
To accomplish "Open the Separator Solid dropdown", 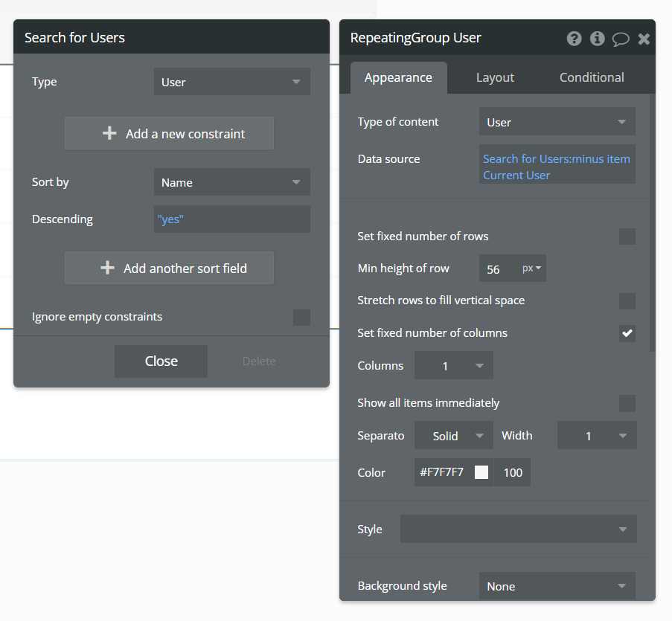I will (x=453, y=436).
